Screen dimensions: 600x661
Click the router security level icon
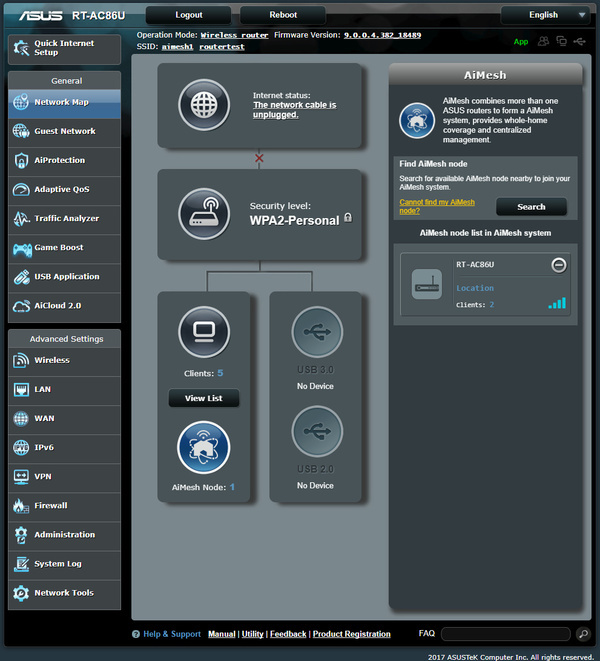coord(204,214)
